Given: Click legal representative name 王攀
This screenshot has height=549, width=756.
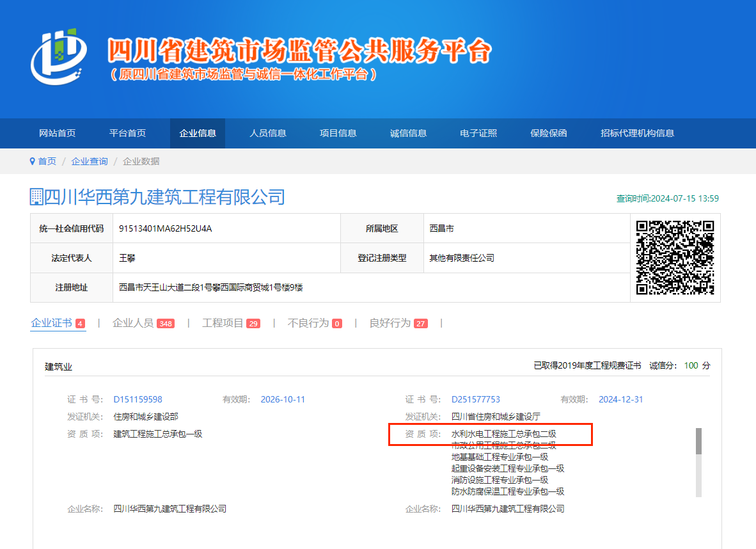Looking at the screenshot, I should click(x=127, y=258).
